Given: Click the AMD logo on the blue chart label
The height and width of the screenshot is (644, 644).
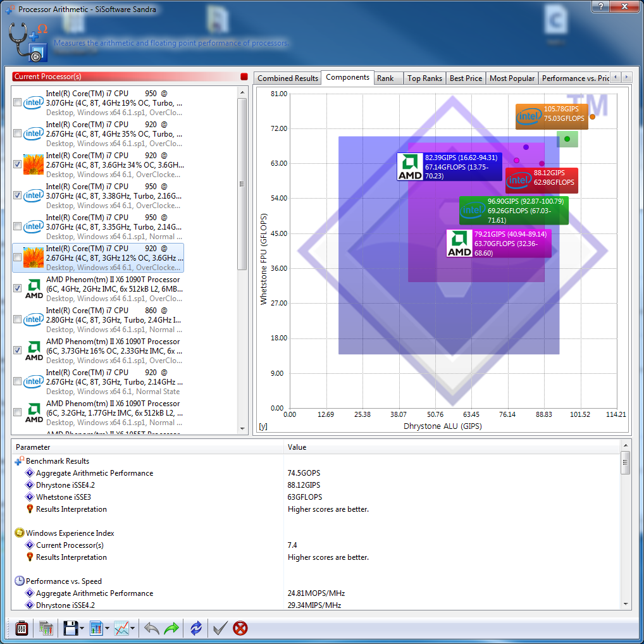Looking at the screenshot, I should (x=410, y=167).
